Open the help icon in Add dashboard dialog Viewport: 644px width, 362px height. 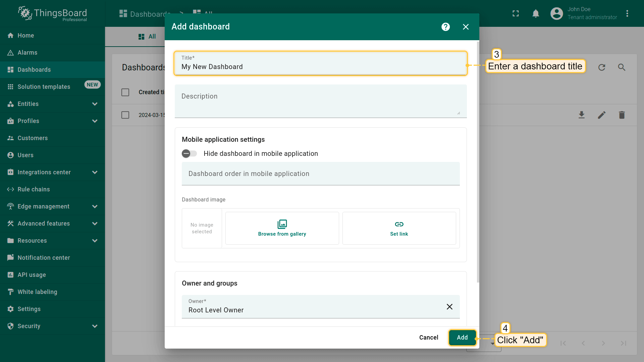(x=445, y=27)
